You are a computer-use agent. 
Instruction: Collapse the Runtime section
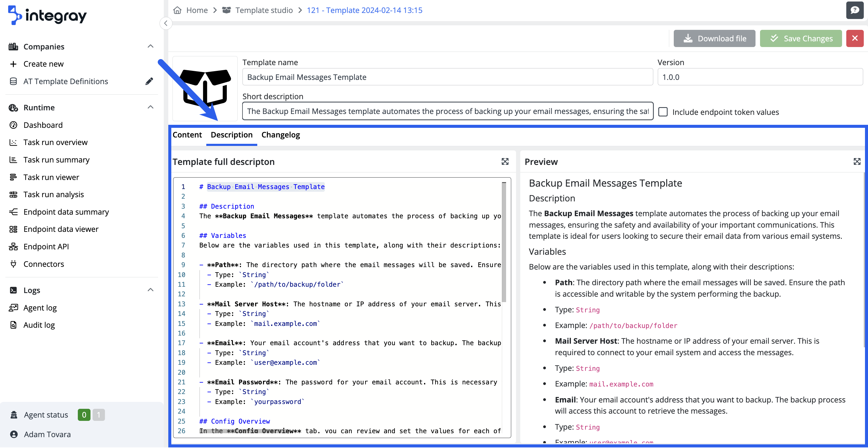[x=150, y=107]
